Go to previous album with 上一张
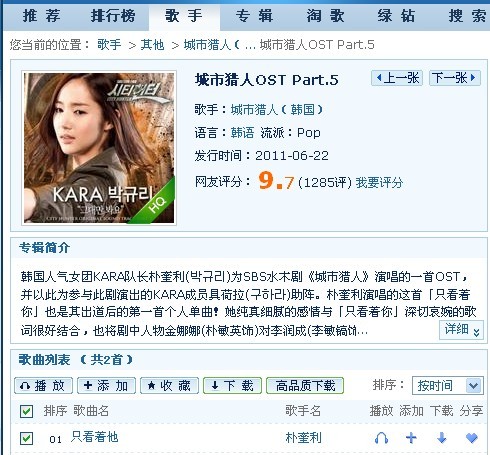490x455 pixels. click(397, 78)
